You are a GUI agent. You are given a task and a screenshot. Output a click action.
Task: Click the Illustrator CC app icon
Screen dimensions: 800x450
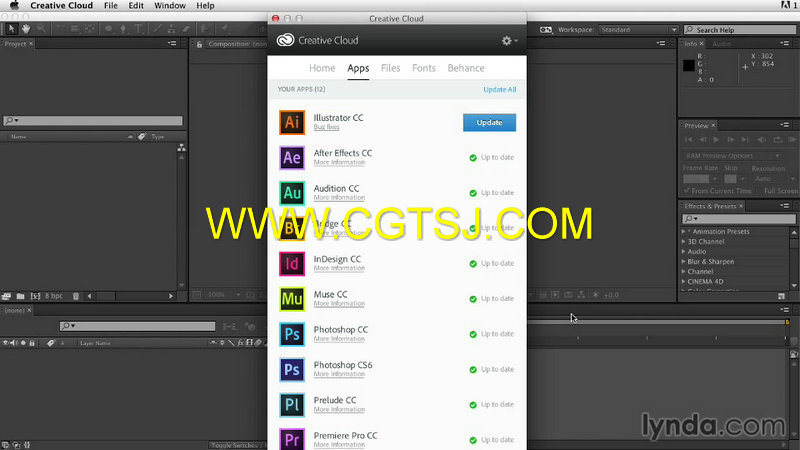(292, 122)
